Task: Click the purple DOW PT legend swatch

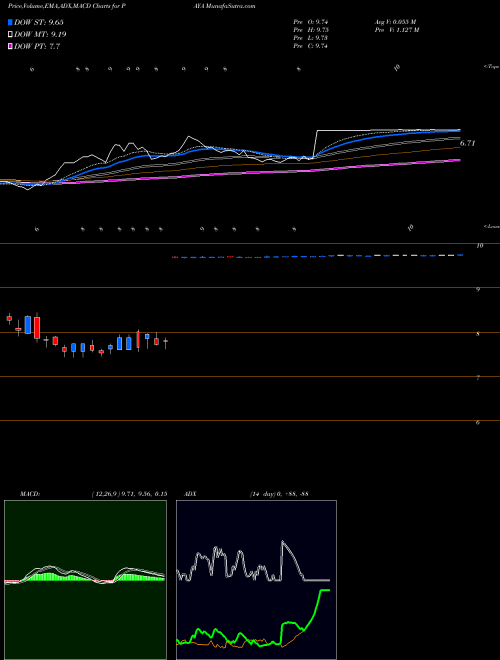Action: pos(11,46)
